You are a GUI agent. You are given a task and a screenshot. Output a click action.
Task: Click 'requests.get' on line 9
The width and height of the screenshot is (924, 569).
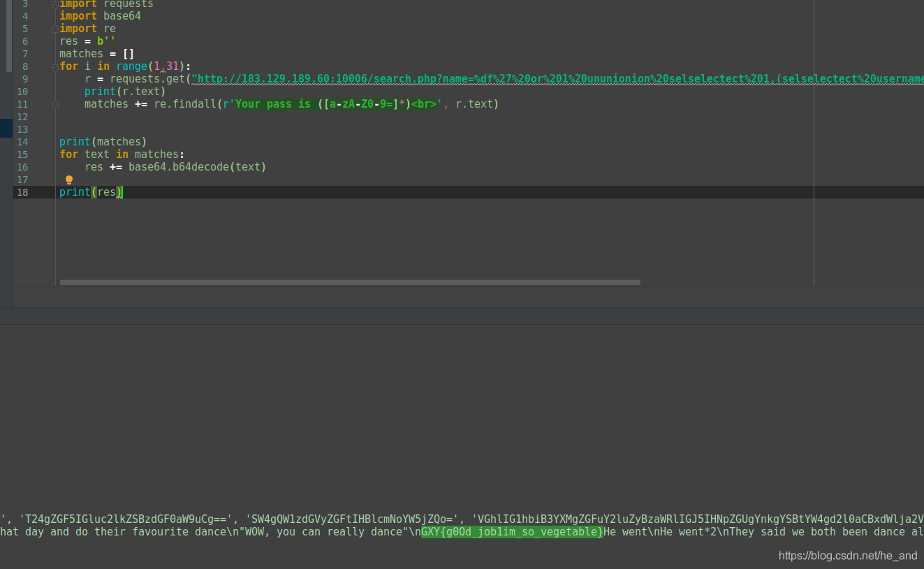[x=147, y=79]
